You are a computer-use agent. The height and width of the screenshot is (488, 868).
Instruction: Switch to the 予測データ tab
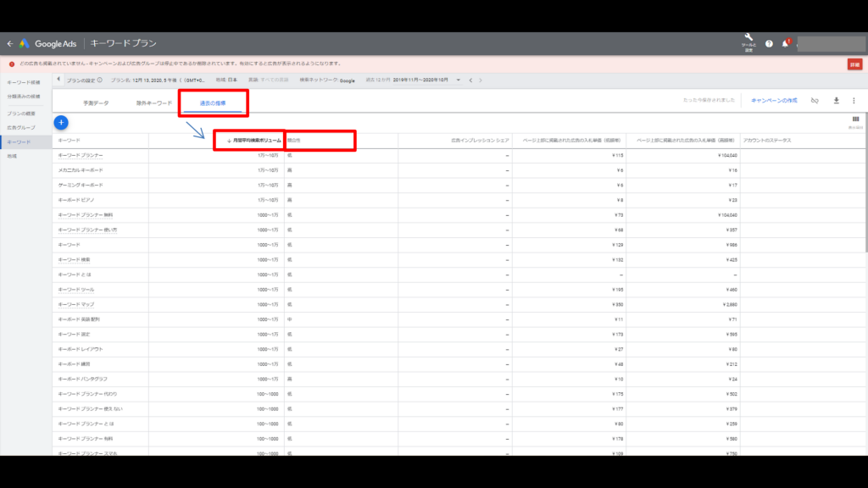click(x=96, y=103)
